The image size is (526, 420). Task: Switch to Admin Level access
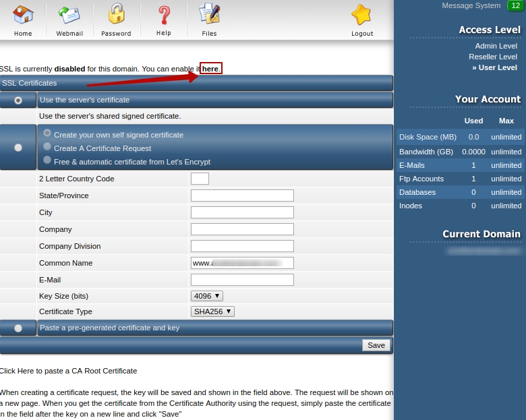(x=496, y=46)
